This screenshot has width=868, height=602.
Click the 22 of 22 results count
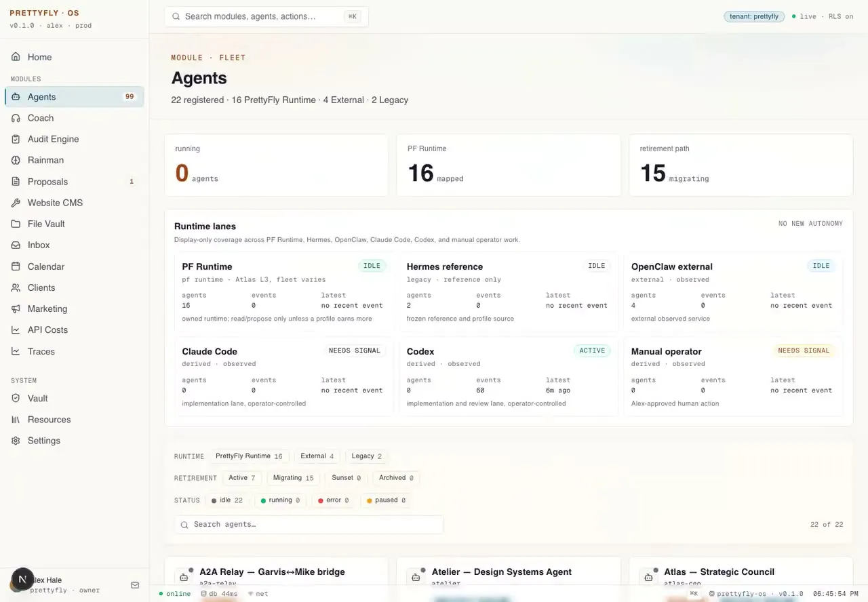[x=827, y=525]
